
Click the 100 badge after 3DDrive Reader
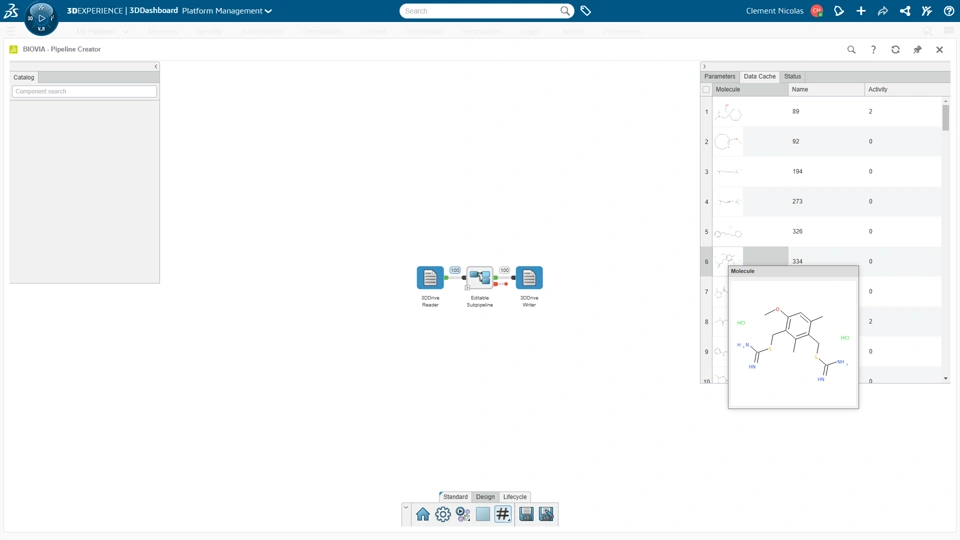click(x=455, y=270)
